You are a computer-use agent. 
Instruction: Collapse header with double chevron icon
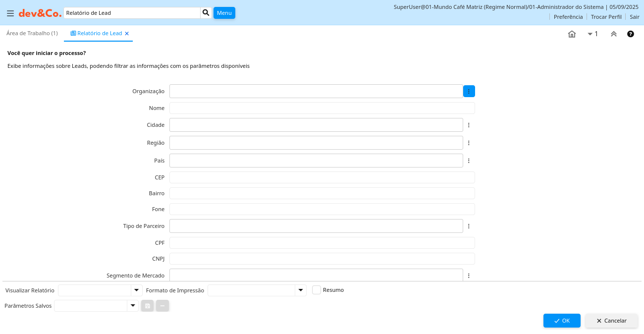(x=613, y=34)
